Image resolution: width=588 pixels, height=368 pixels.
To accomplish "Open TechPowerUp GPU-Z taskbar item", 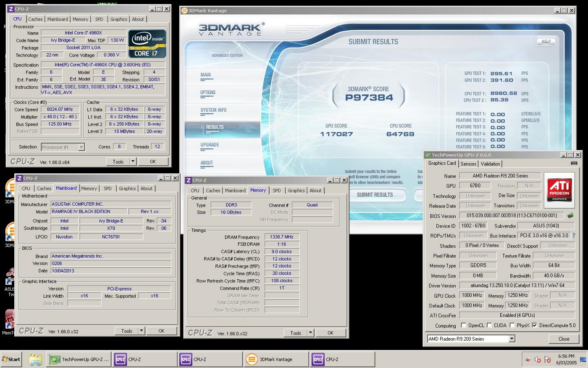I will (79, 360).
